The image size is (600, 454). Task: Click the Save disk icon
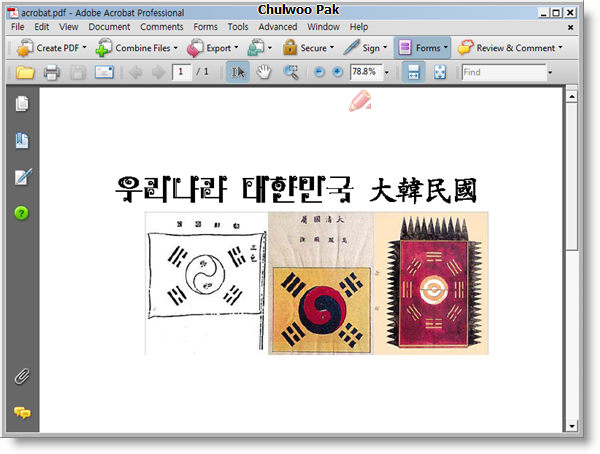(x=78, y=72)
